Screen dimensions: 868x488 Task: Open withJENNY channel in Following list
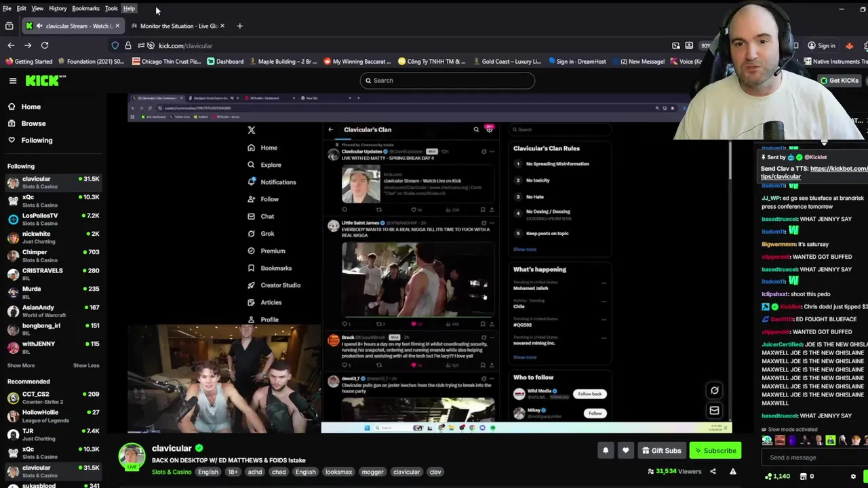point(53,347)
